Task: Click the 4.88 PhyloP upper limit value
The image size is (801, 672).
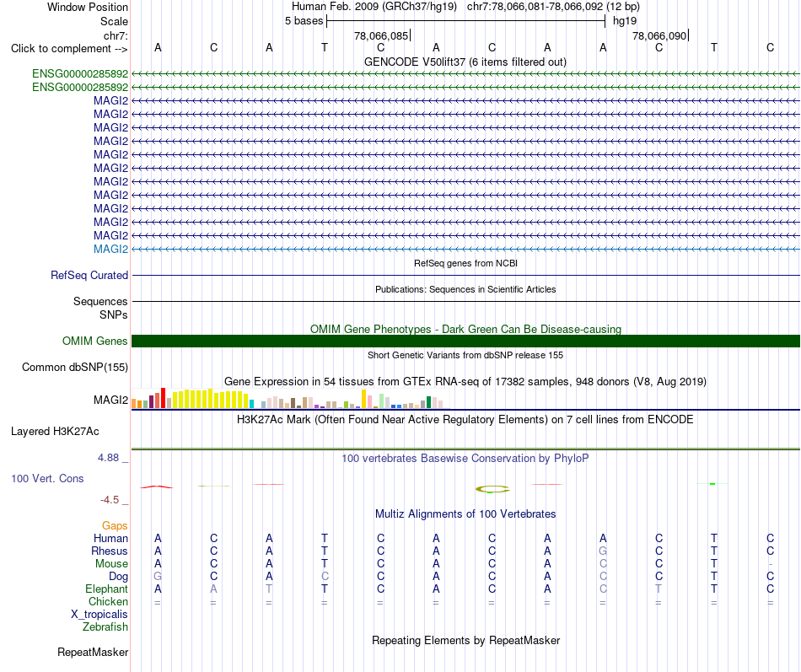Action: pyautogui.click(x=108, y=458)
